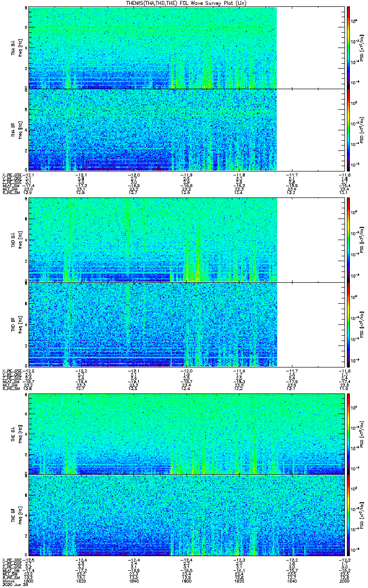
Task: Click the THD B⊥ PSD color bar
Action: click(348, 240)
